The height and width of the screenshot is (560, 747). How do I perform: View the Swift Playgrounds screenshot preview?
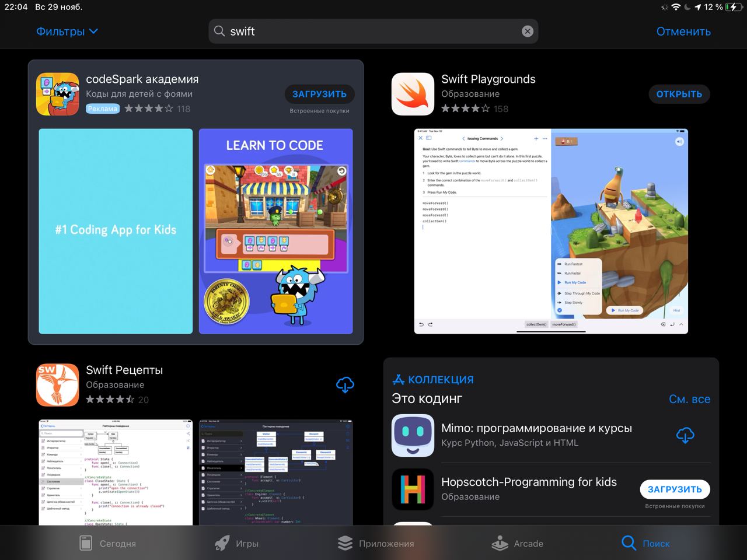click(x=551, y=231)
